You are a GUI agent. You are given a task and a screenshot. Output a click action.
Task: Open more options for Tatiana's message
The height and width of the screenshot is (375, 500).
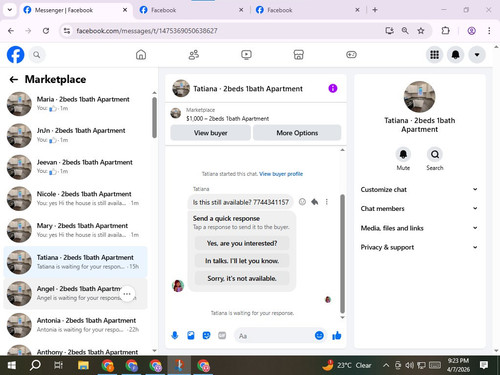click(x=327, y=202)
